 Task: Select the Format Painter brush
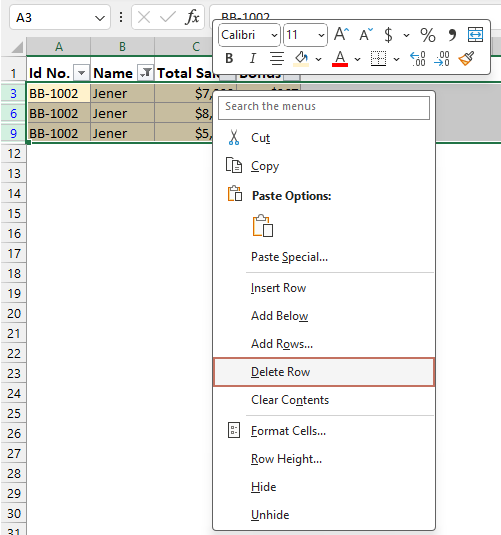[x=467, y=59]
